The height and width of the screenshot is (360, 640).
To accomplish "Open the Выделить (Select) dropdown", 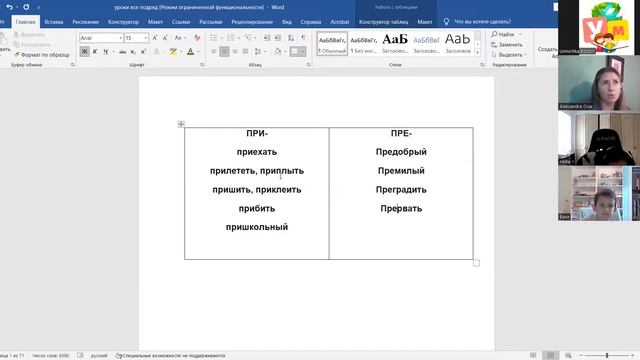I will 509,55.
